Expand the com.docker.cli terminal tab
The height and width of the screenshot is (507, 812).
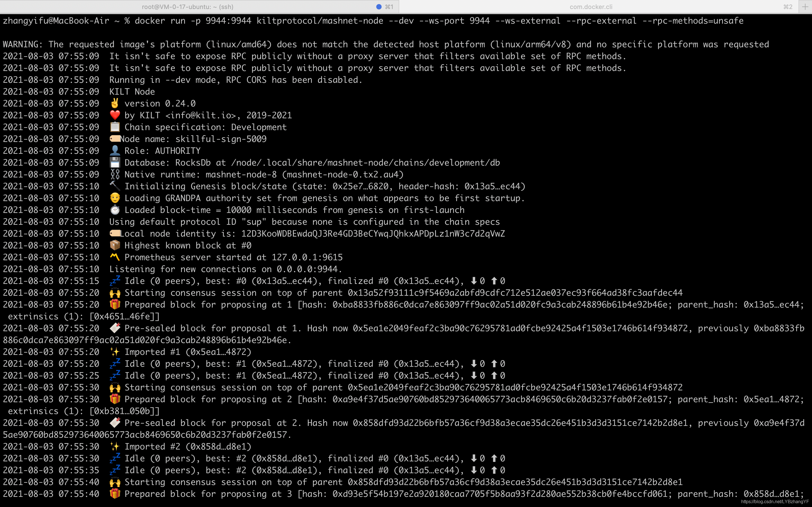click(593, 6)
